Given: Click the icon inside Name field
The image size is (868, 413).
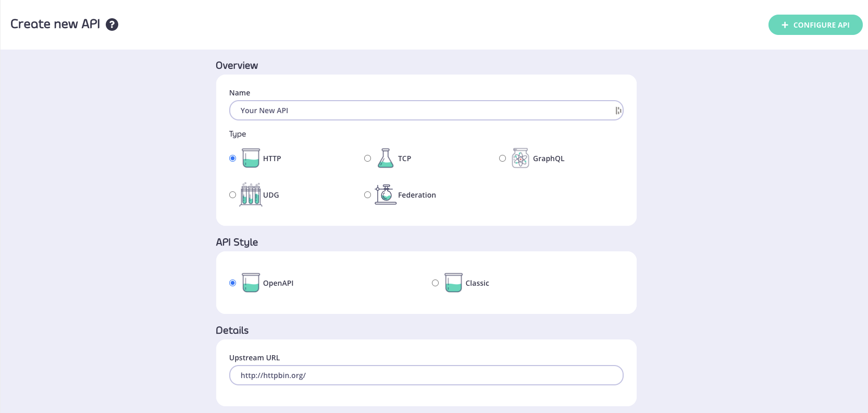Looking at the screenshot, I should coord(618,111).
